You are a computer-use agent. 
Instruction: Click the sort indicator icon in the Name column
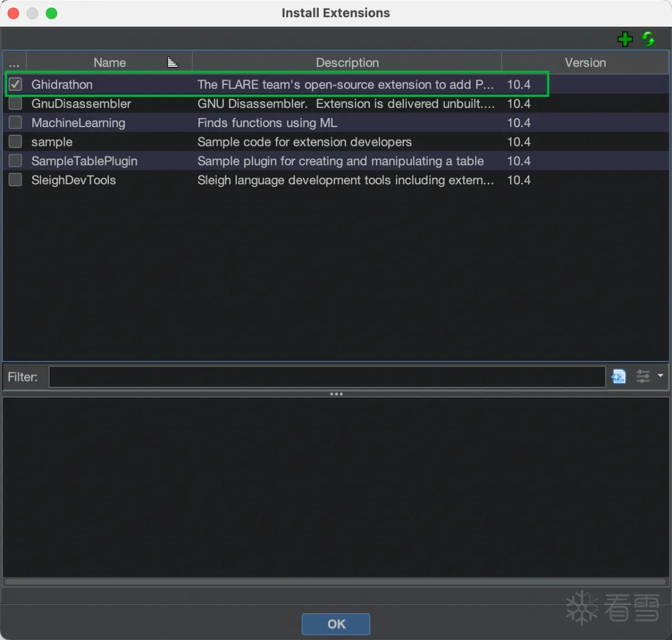click(172, 62)
